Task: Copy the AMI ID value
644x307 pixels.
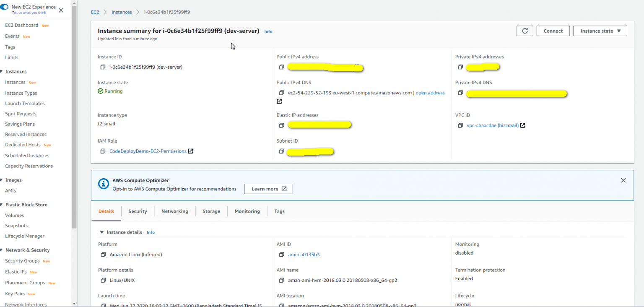Action: point(281,255)
